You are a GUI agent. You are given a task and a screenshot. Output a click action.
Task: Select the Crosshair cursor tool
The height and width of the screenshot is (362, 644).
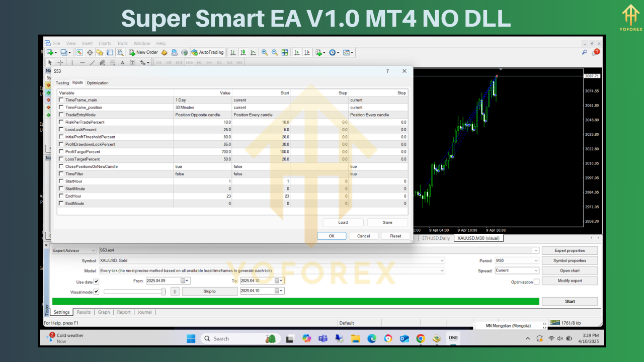click(60, 62)
